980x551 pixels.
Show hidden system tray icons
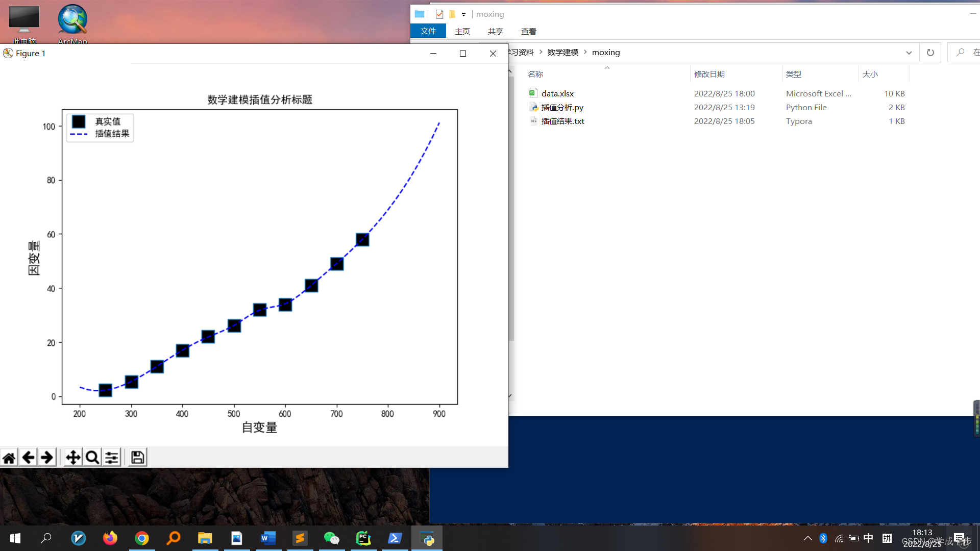(x=807, y=538)
